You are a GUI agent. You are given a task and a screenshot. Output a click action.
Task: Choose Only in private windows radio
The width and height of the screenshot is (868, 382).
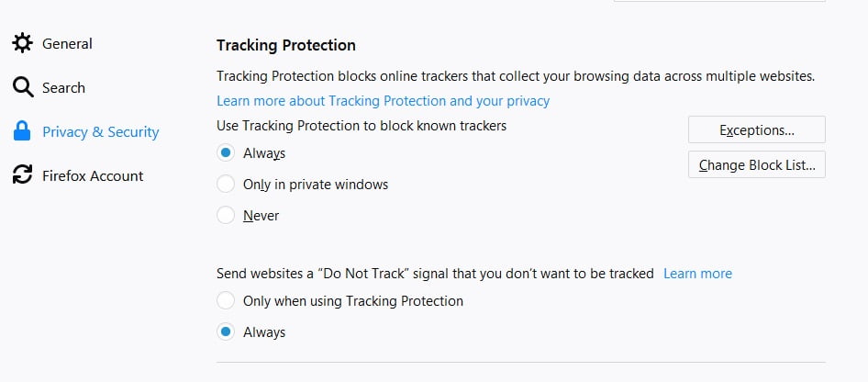[226, 185]
